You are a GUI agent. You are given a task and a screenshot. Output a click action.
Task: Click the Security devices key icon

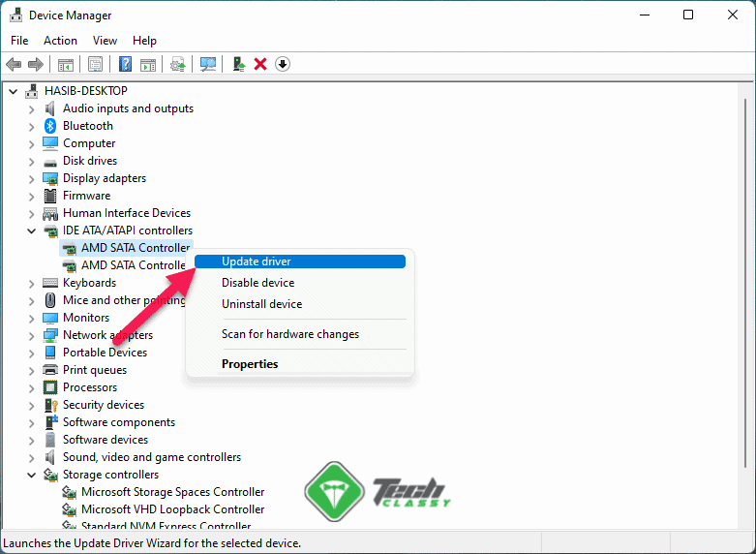(x=50, y=405)
